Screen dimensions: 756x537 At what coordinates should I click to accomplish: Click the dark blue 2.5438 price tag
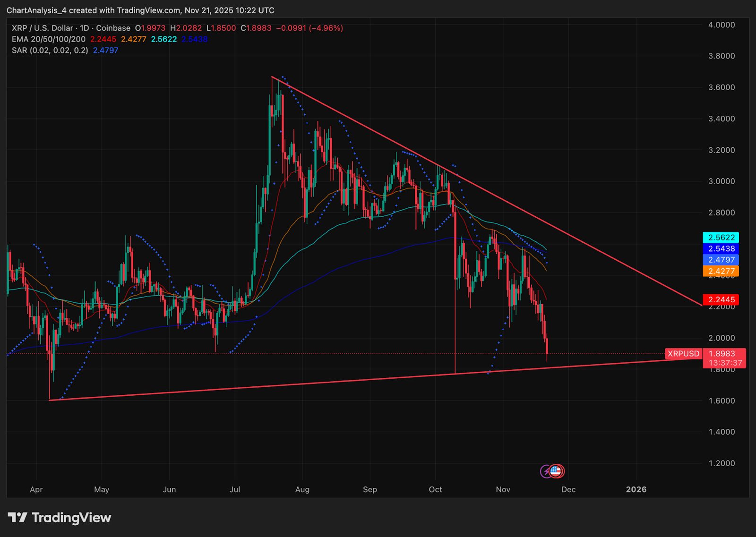pyautogui.click(x=721, y=249)
